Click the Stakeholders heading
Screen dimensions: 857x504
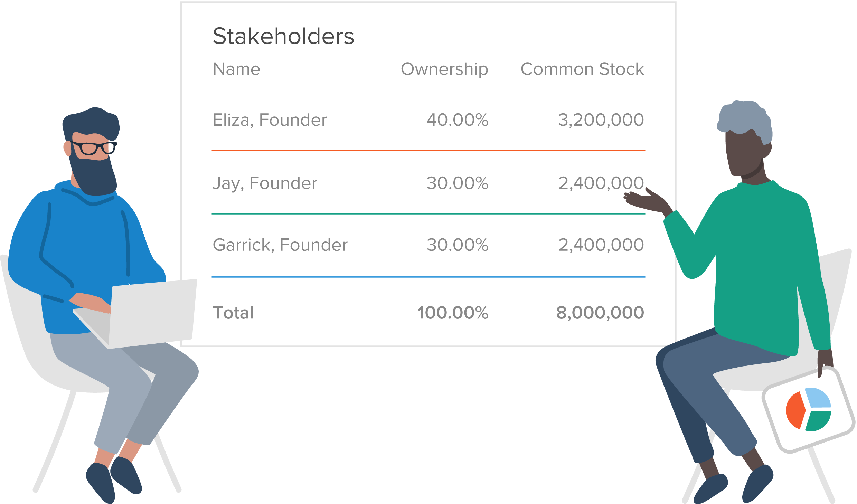(x=283, y=36)
